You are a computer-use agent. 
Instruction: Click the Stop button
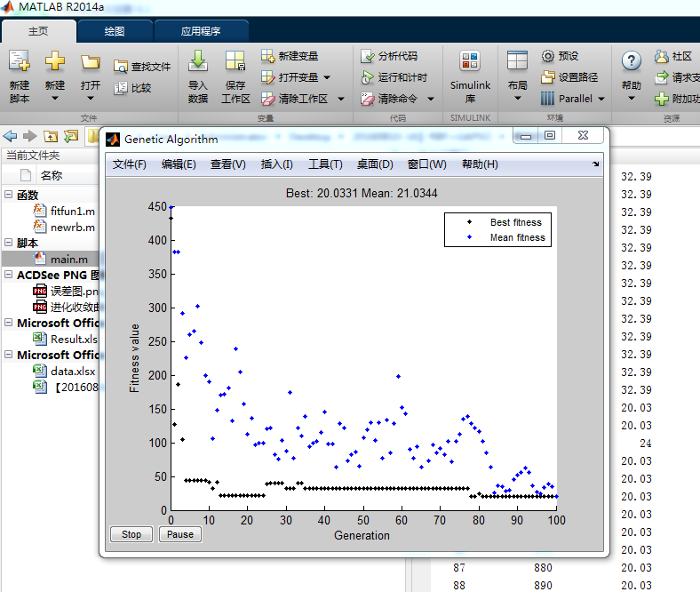coord(131,534)
